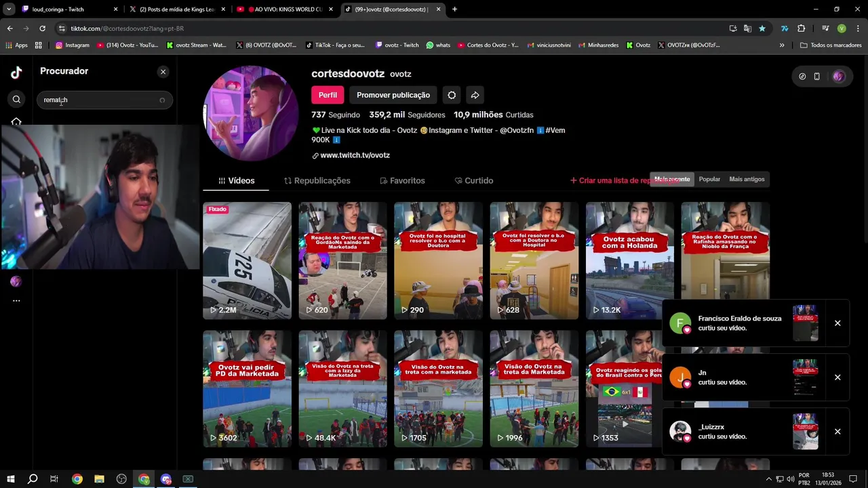
Task: Click the cortesdoovotz profile picture
Action: coord(251,113)
